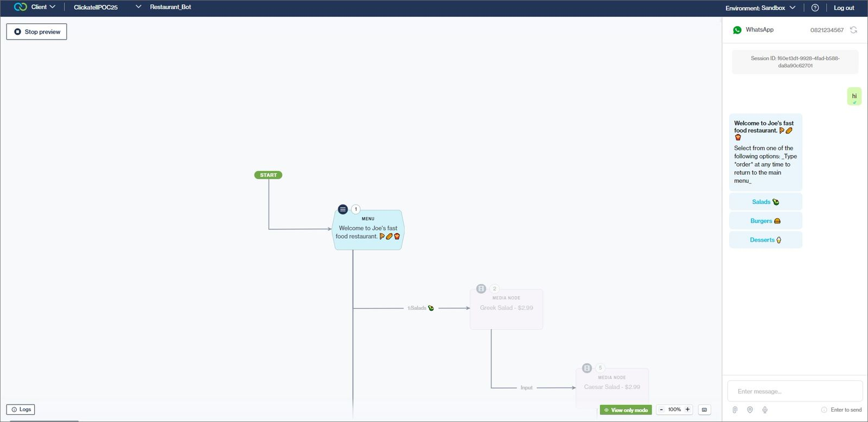The width and height of the screenshot is (868, 422).
Task: Click the START node on canvas
Action: click(268, 175)
